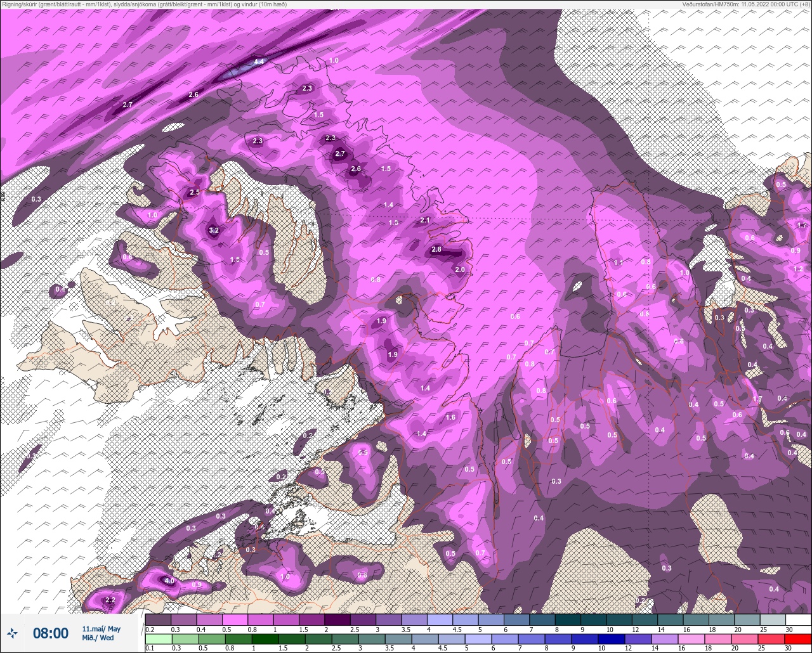Click the 08:00 forecast time label

pos(50,633)
